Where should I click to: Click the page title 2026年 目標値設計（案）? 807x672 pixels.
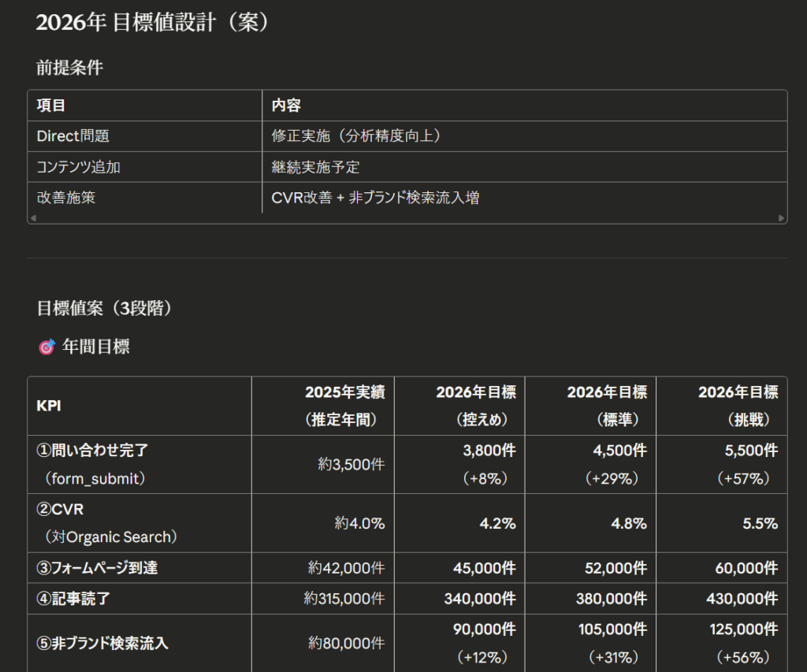click(154, 23)
